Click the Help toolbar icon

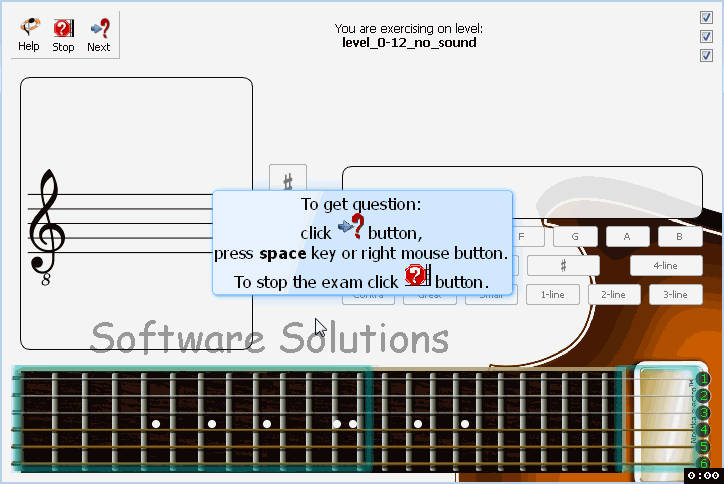29,34
